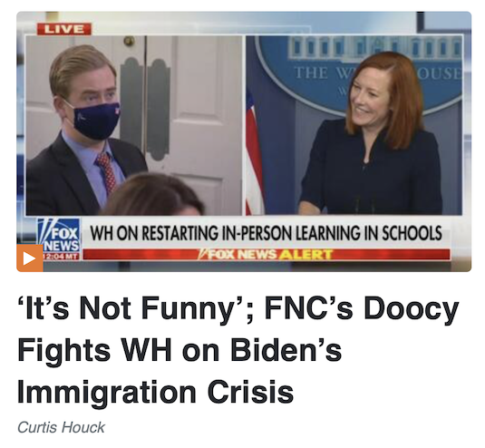Click the White House building illustration
485x448 pixels.
[x=375, y=47]
